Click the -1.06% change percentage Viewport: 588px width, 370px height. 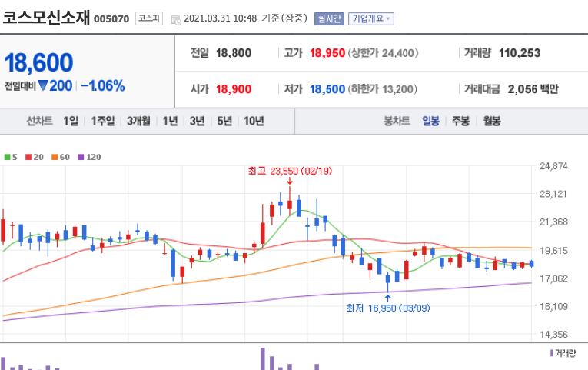[103, 86]
